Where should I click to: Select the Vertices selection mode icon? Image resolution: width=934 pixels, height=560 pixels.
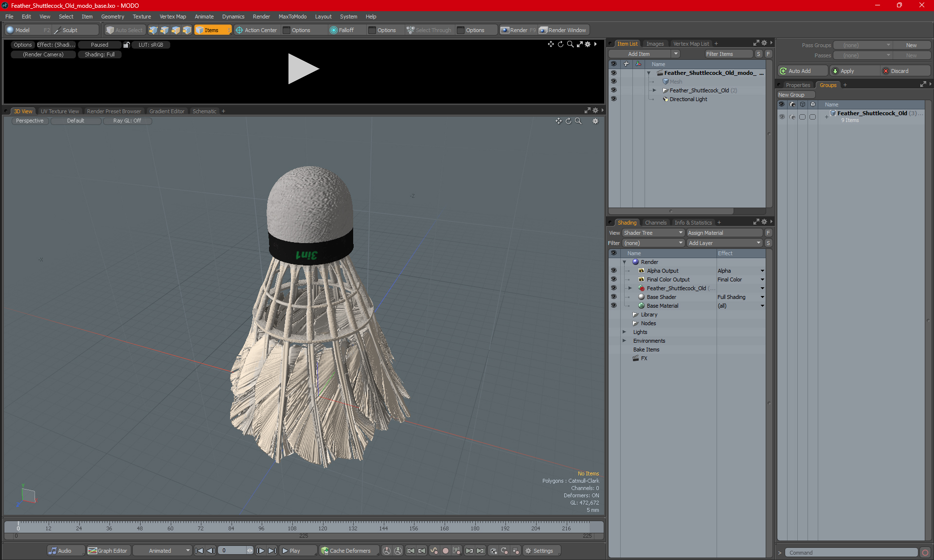pyautogui.click(x=153, y=30)
